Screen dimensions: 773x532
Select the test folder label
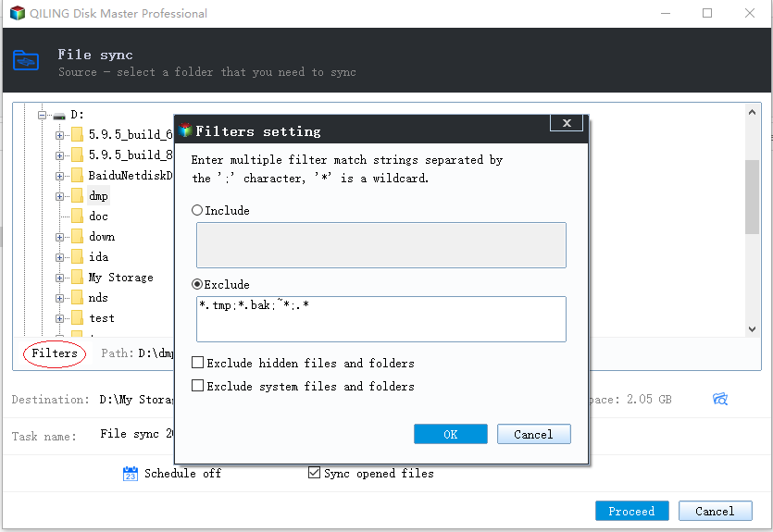[x=102, y=318]
